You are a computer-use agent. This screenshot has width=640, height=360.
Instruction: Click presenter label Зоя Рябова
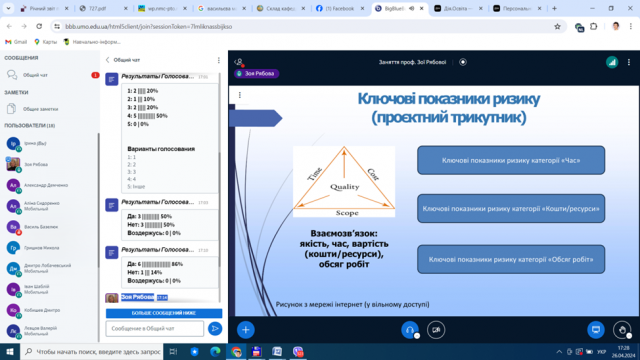256,73
